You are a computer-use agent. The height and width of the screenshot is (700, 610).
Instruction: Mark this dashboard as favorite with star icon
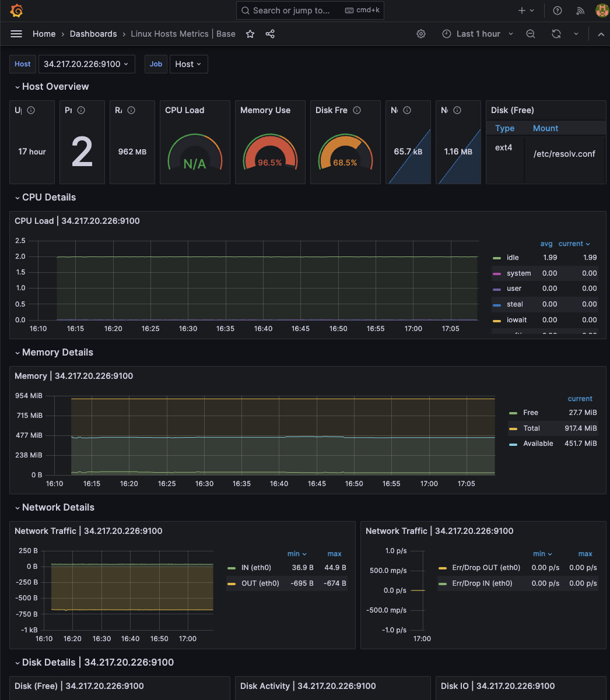[250, 34]
